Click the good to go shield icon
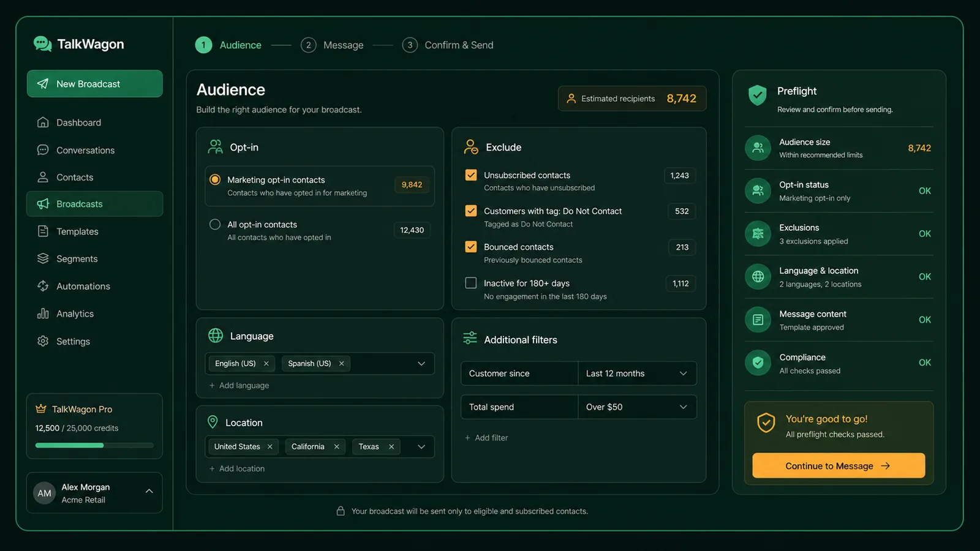980x551 pixels. [766, 422]
